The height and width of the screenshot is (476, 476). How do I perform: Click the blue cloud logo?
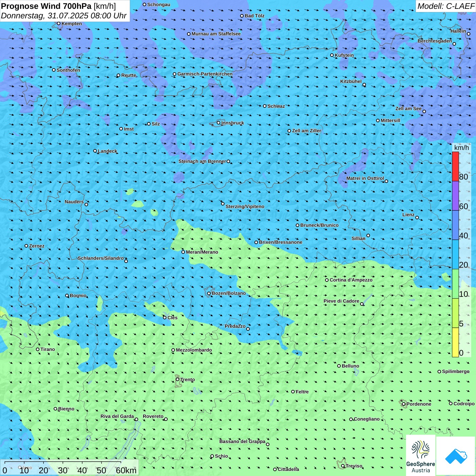tap(456, 456)
